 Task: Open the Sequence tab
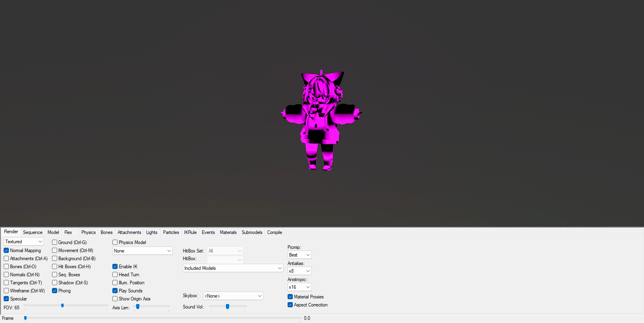pyautogui.click(x=33, y=232)
